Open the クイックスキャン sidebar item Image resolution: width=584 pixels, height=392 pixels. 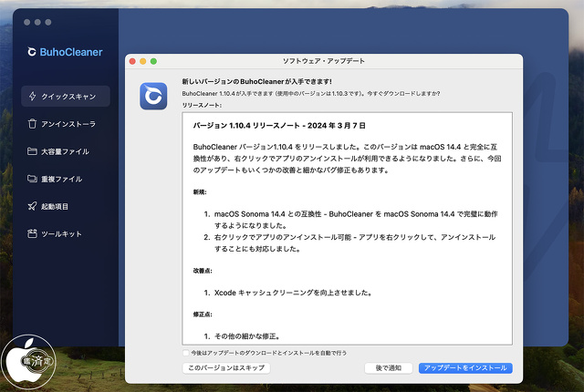tap(66, 97)
